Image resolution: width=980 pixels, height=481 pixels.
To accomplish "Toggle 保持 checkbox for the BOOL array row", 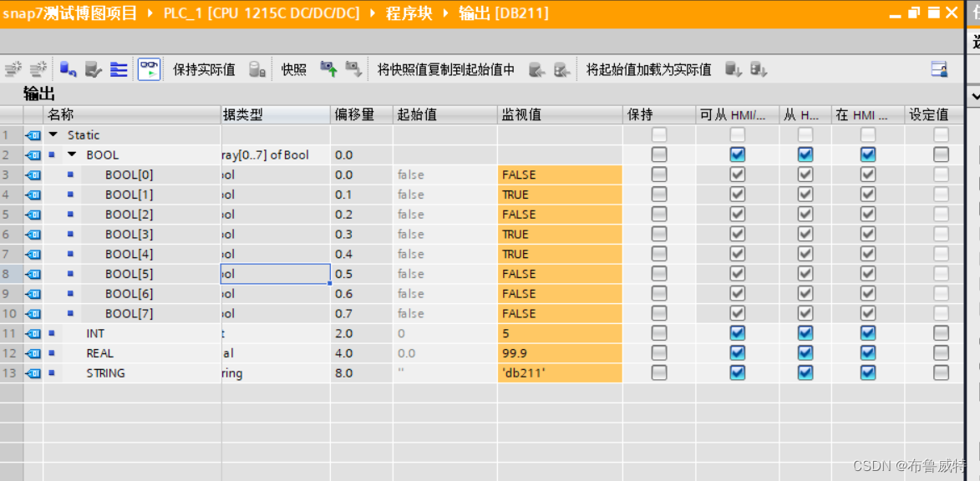I will coord(659,154).
